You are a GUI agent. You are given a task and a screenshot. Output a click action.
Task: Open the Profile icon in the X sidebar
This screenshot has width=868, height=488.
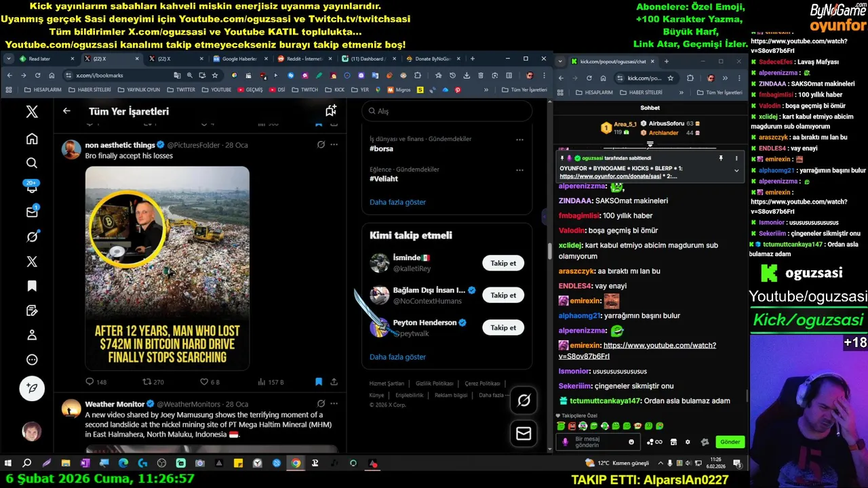[32, 335]
